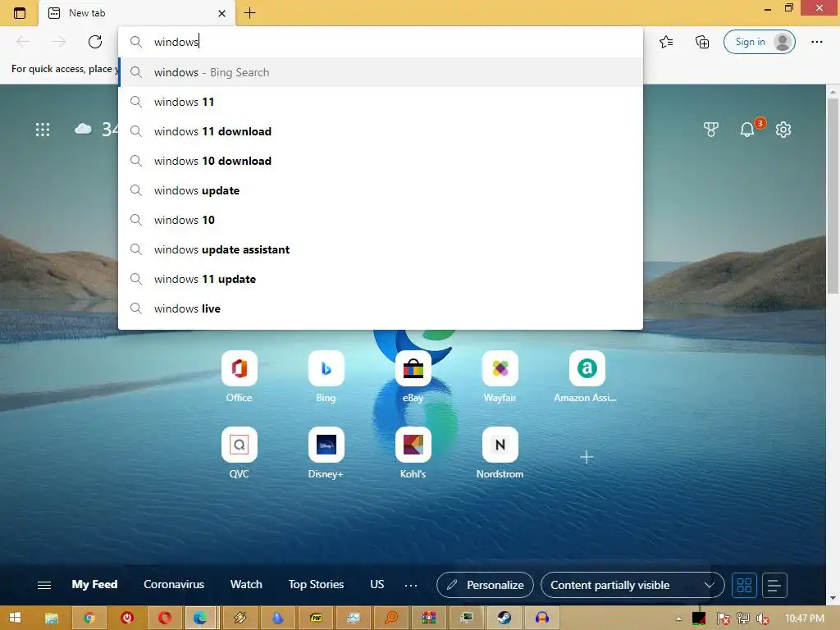Pick the 'windows 10' suggestion

[381, 220]
